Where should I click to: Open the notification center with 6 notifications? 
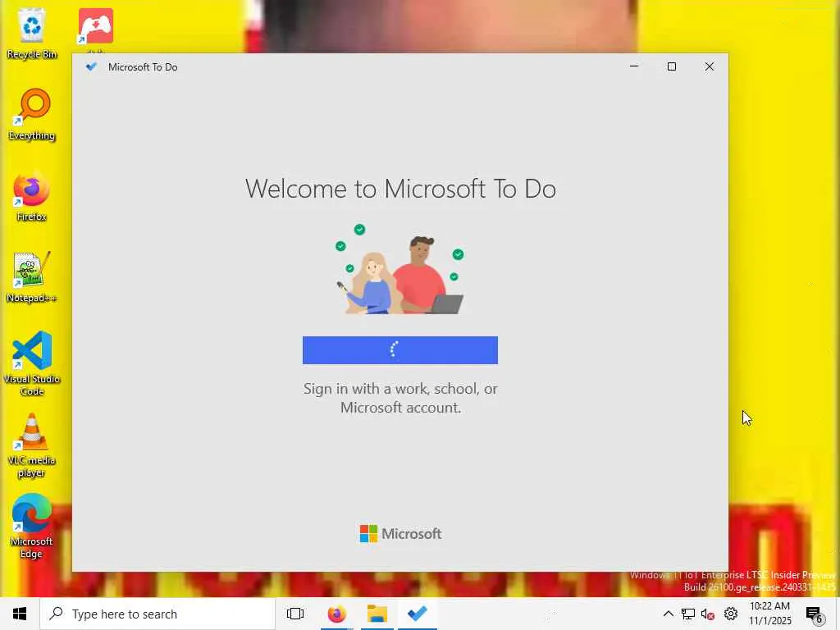(815, 614)
